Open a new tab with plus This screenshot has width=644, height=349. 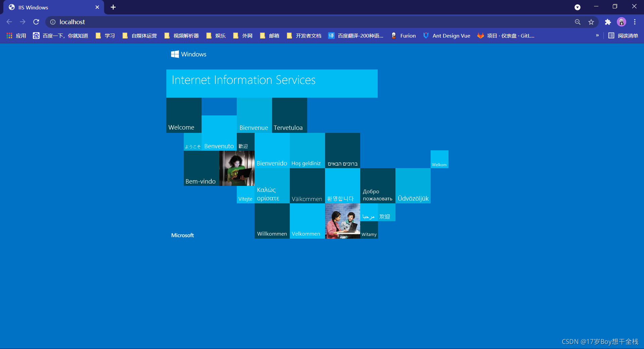[x=113, y=7]
